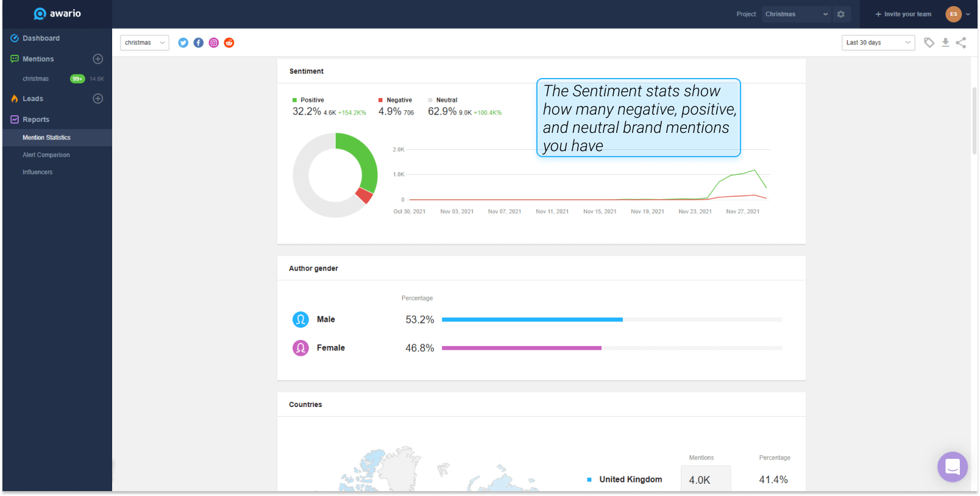The image size is (980, 496).
Task: Click the Author gender heading
Action: tap(313, 268)
